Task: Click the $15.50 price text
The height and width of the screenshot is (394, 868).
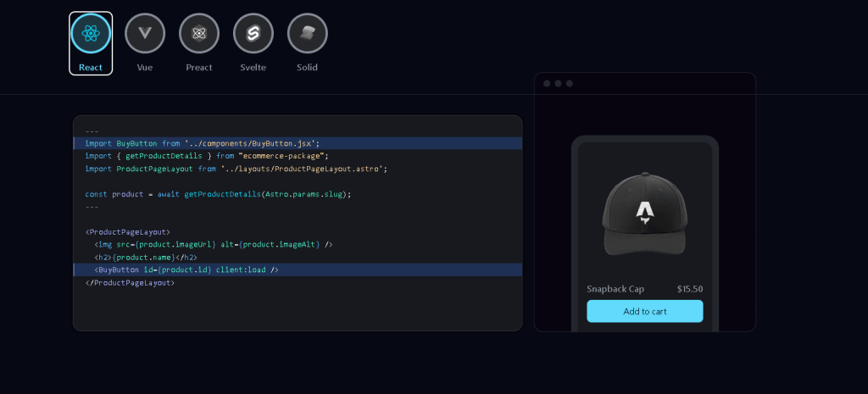Action: coord(690,289)
